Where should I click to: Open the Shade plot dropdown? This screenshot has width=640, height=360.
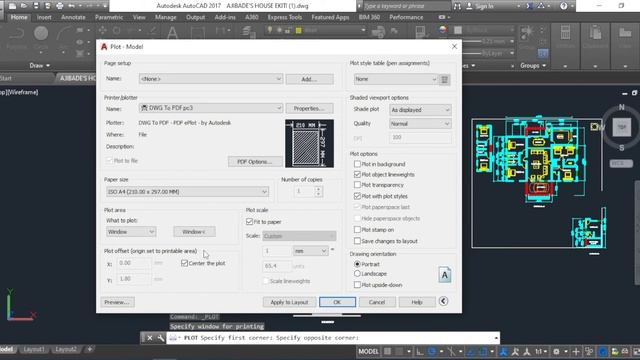(420, 110)
